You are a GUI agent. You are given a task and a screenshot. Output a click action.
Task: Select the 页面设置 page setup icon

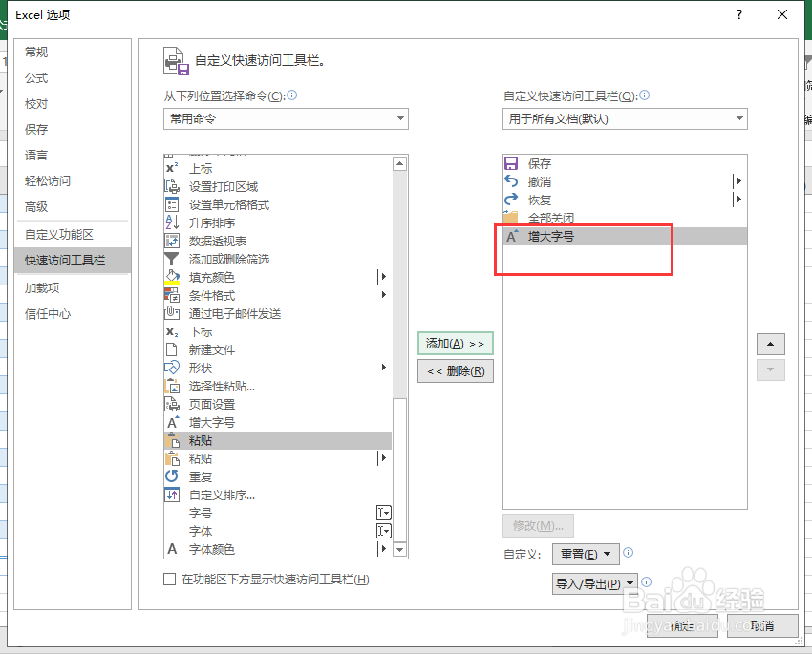point(172,404)
